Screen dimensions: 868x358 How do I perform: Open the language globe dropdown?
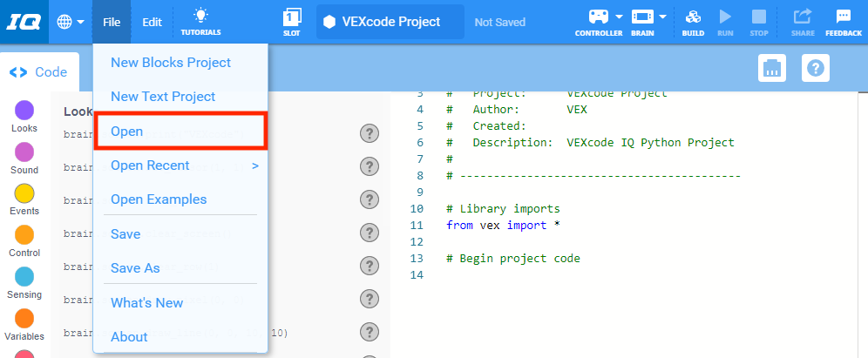pyautogui.click(x=71, y=22)
